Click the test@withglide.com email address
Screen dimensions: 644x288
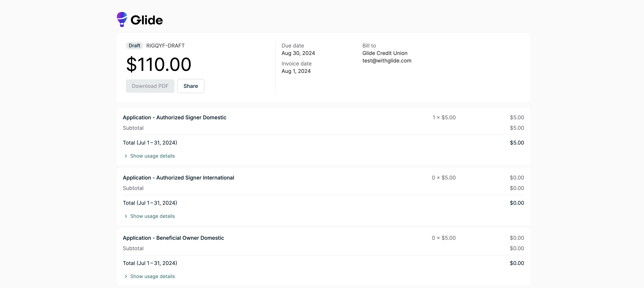click(x=387, y=61)
